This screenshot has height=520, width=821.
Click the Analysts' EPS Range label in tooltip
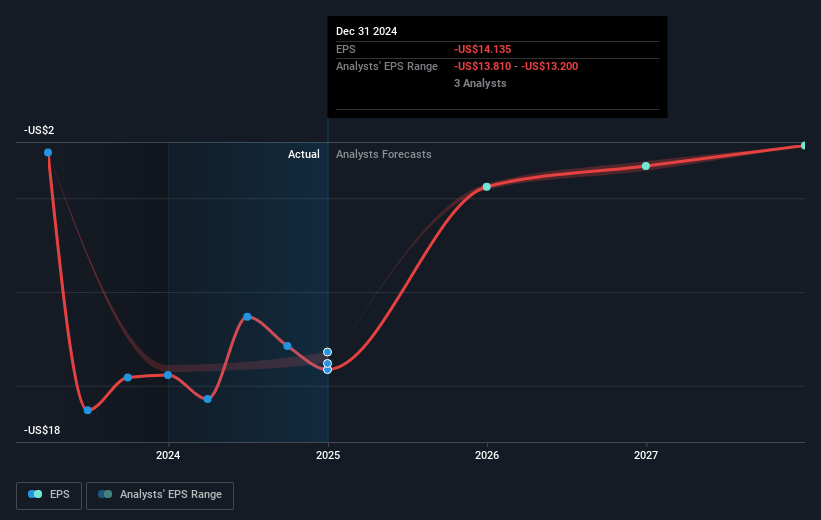387,67
